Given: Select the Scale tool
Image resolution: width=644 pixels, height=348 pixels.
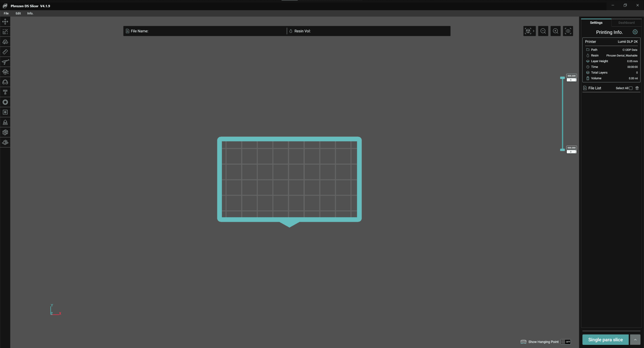Looking at the screenshot, I should pyautogui.click(x=5, y=32).
